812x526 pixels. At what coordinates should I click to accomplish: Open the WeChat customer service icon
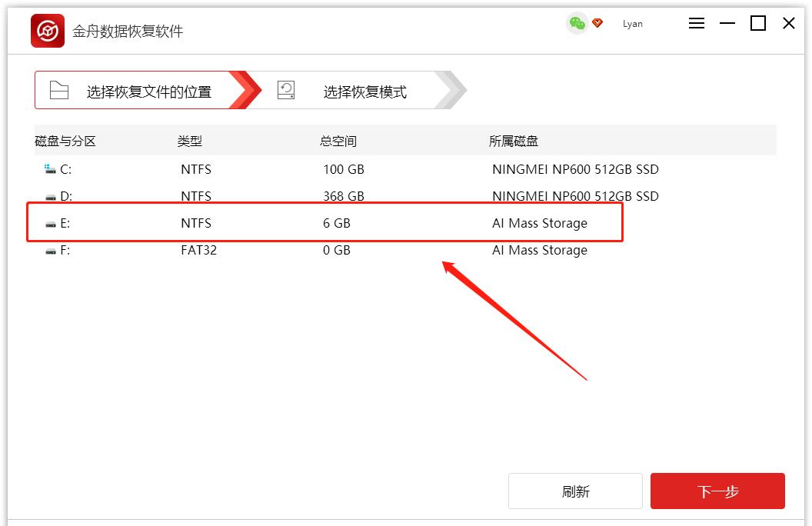pos(576,24)
